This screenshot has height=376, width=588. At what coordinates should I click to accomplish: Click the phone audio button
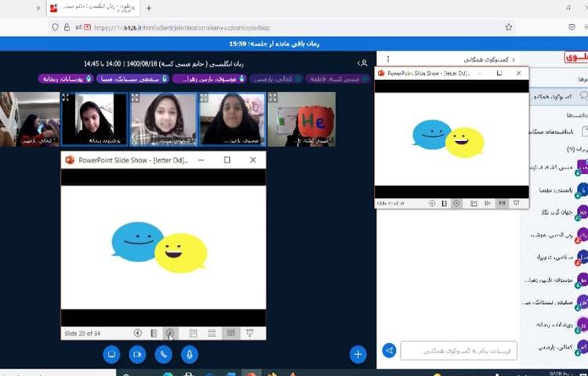pos(163,354)
